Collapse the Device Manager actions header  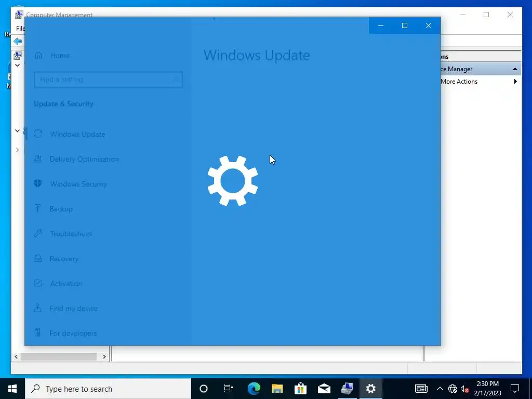(x=515, y=69)
